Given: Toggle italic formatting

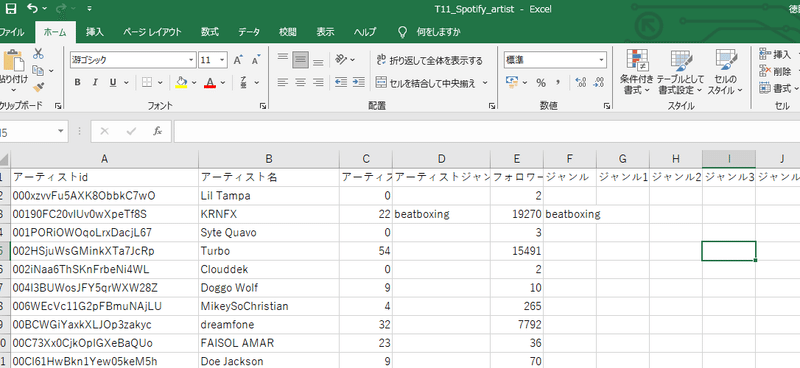Looking at the screenshot, I should tap(95, 82).
